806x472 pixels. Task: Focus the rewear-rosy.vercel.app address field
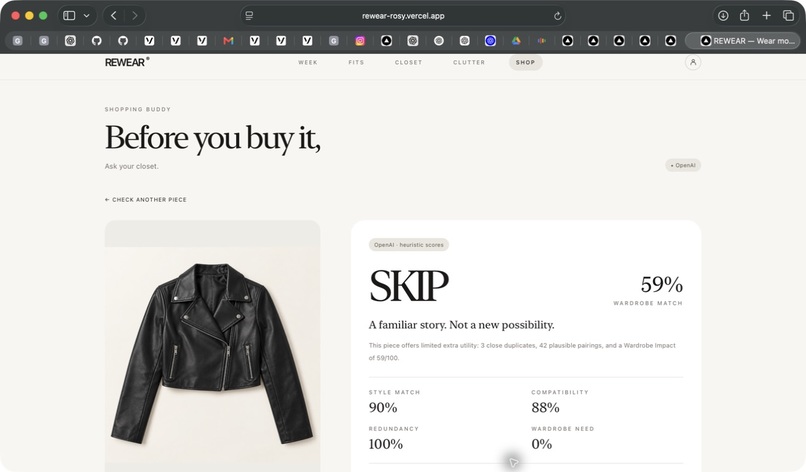(403, 16)
